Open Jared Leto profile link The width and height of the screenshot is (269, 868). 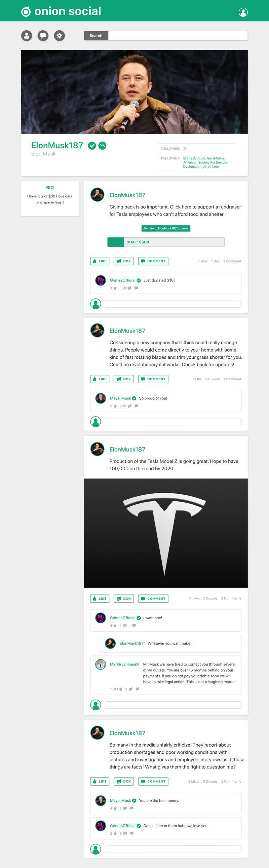click(211, 166)
